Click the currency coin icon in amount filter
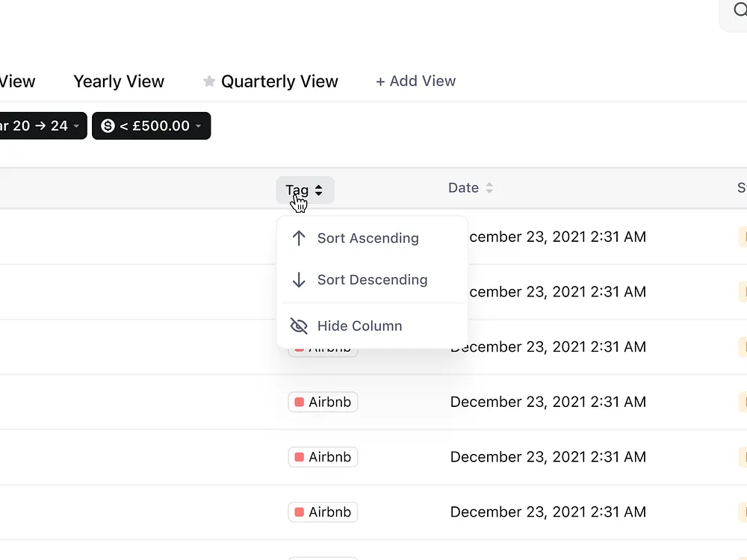This screenshot has width=747, height=560. point(108,126)
